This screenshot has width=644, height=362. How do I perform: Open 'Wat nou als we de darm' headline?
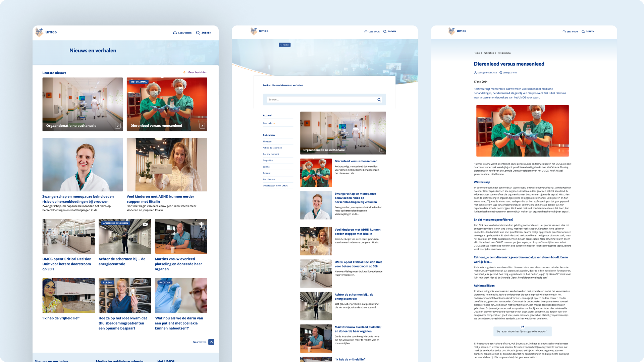pyautogui.click(x=179, y=323)
